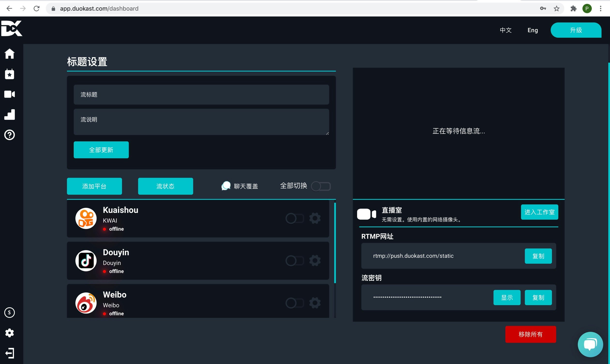610x364 pixels.
Task: Open the live chat support bubble
Action: point(590,344)
